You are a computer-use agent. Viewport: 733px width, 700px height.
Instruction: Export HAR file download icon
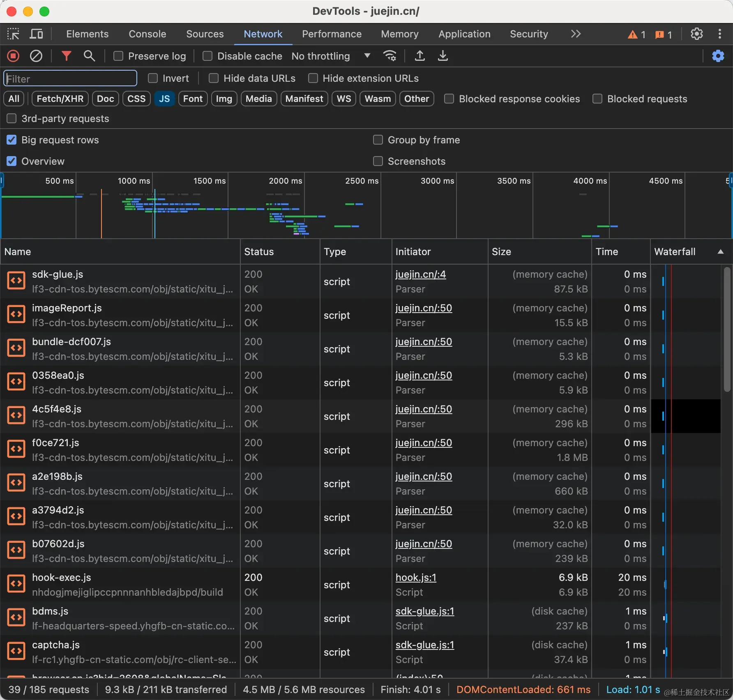pyautogui.click(x=443, y=56)
